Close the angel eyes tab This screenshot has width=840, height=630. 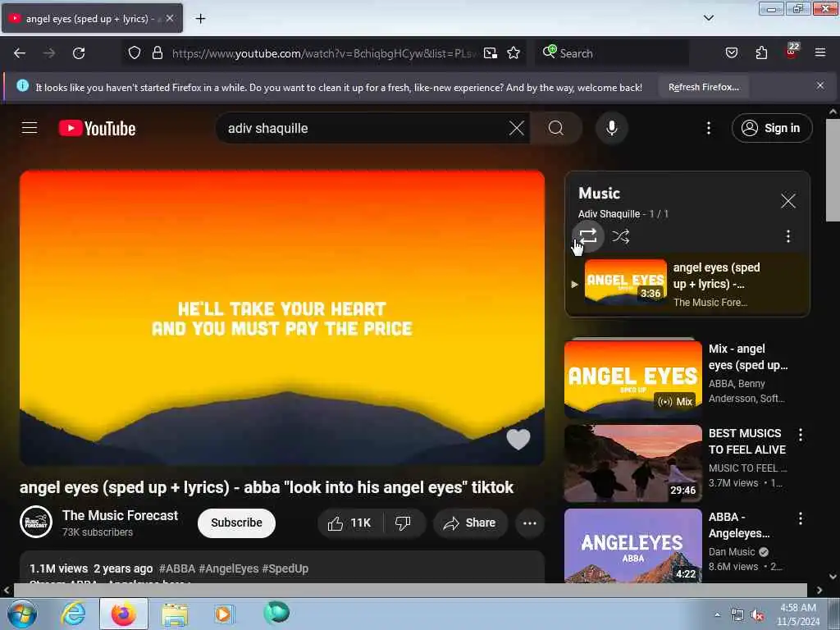(x=170, y=18)
